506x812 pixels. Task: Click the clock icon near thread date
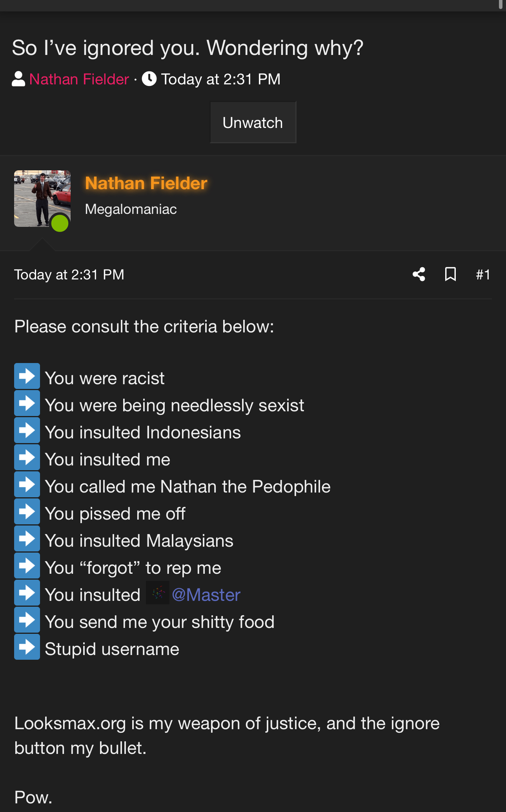click(x=149, y=79)
